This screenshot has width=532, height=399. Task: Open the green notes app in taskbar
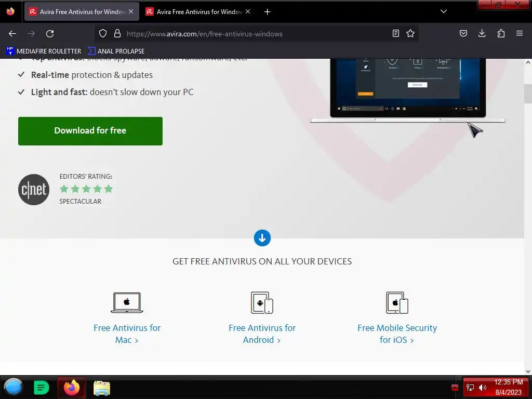[42, 388]
